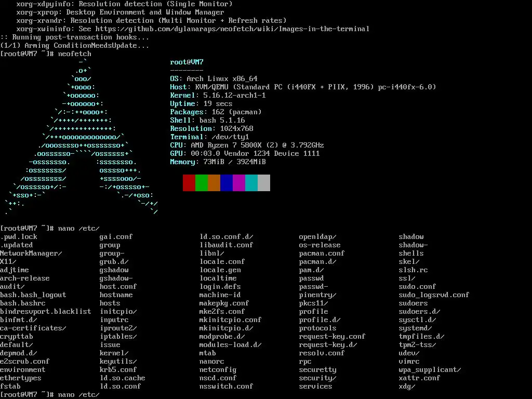Click the 'Resolution: 1024x768' line
Viewport: 532px width, 399px height.
(x=212, y=129)
